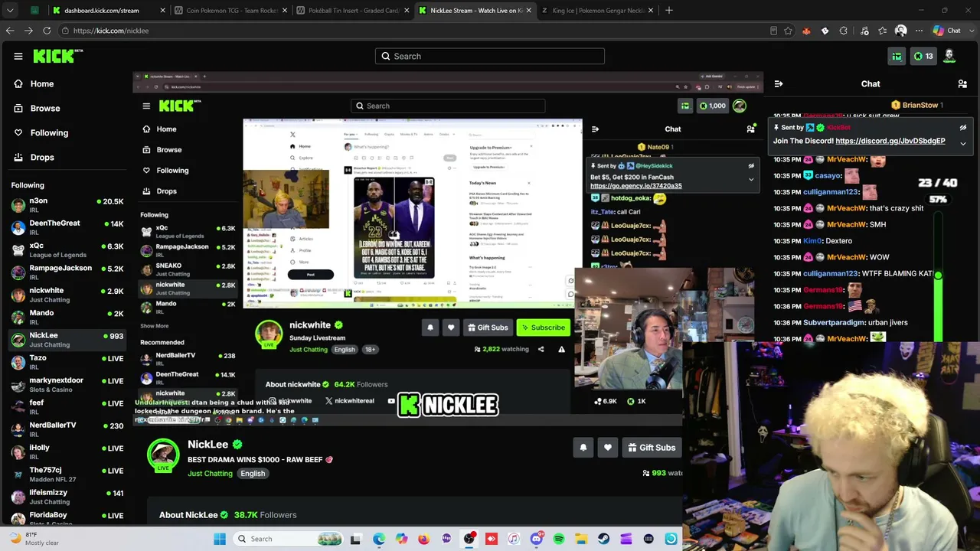980x551 pixels.
Task: Open Discord from the taskbar
Action: [x=537, y=539]
